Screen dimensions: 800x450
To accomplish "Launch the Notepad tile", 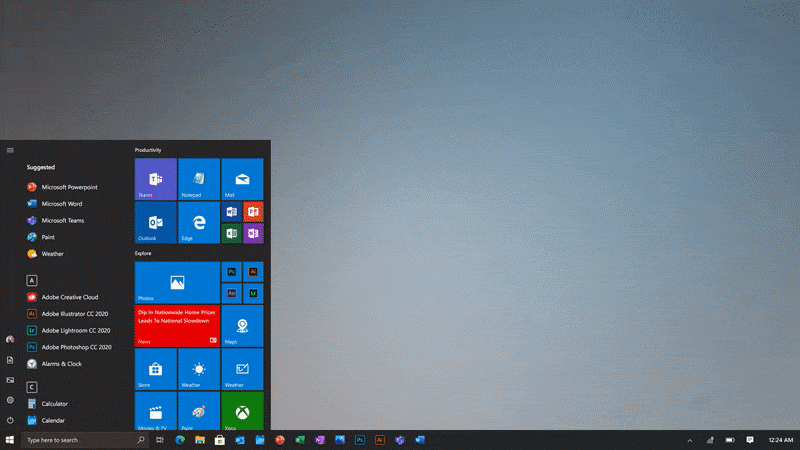I will point(198,179).
